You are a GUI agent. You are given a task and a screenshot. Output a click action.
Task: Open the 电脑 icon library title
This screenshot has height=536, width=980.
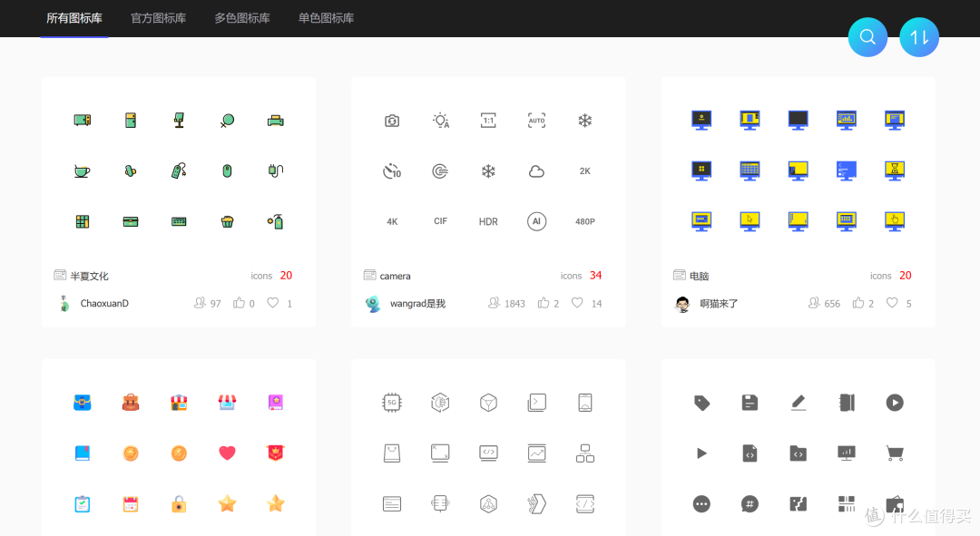699,276
